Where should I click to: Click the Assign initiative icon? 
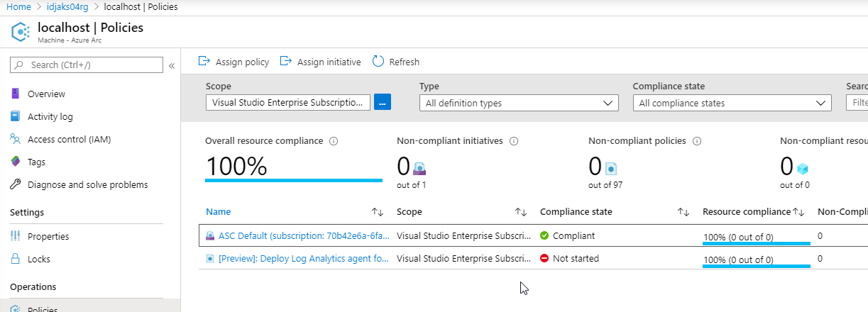pyautogui.click(x=286, y=62)
